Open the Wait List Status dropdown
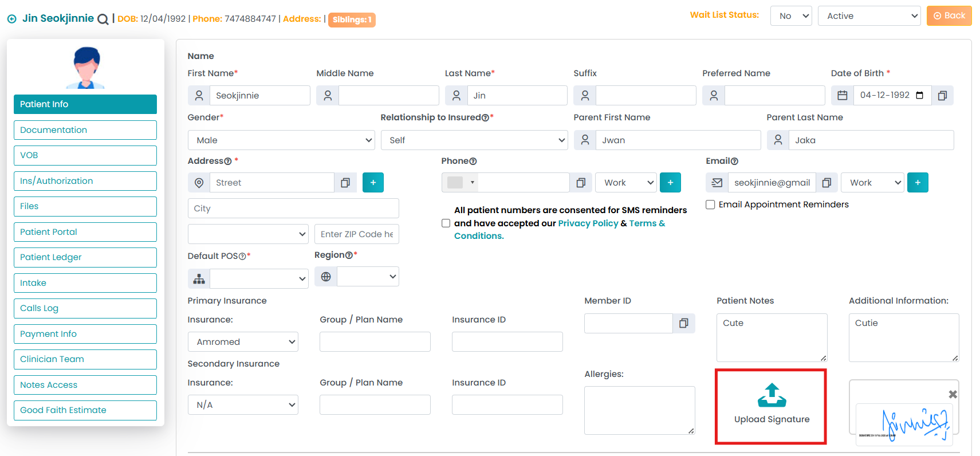 (791, 16)
